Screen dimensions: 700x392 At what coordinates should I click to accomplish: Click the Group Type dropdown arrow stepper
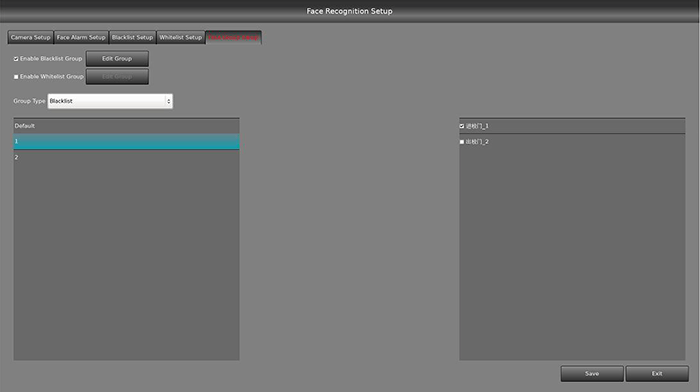click(x=168, y=101)
